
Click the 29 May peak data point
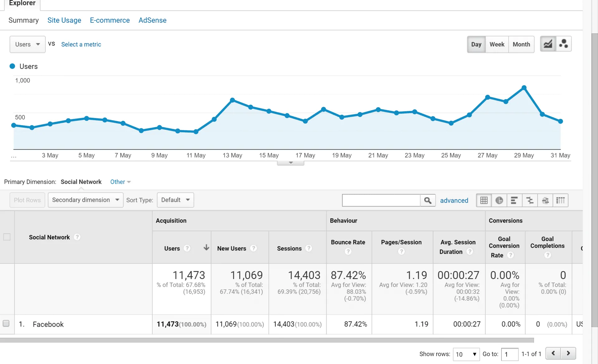pos(524,88)
